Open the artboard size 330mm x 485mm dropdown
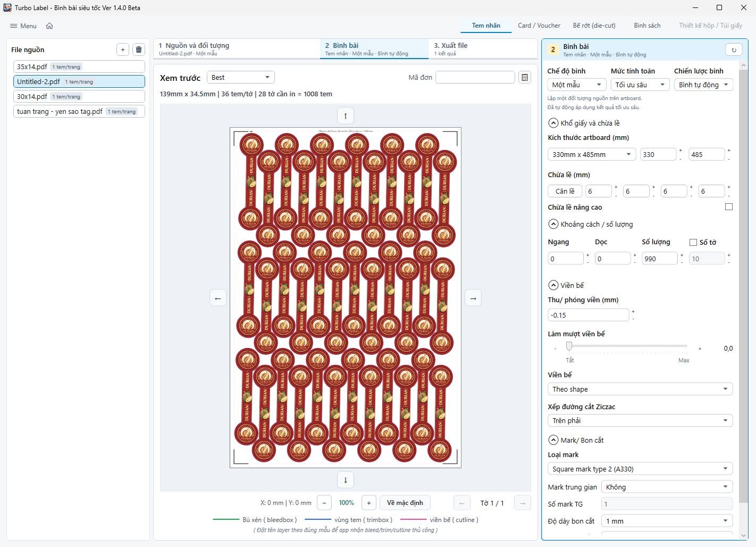756x547 pixels. coord(592,154)
